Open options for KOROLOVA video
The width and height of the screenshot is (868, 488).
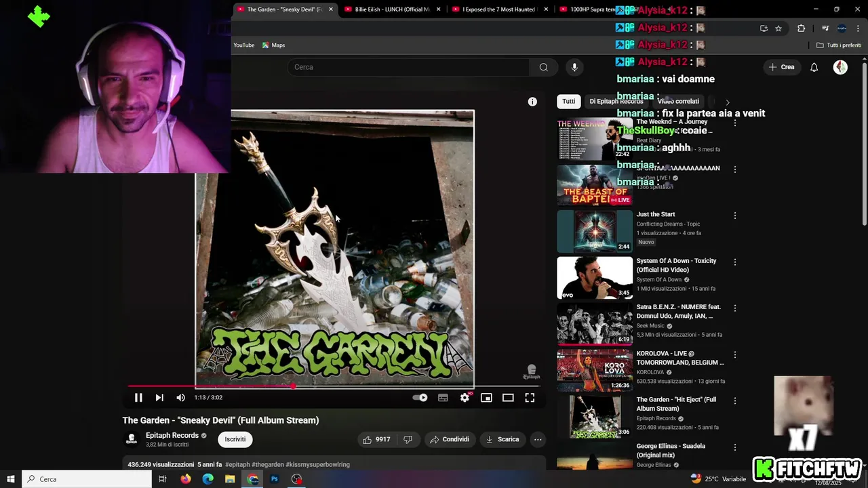[x=734, y=354]
